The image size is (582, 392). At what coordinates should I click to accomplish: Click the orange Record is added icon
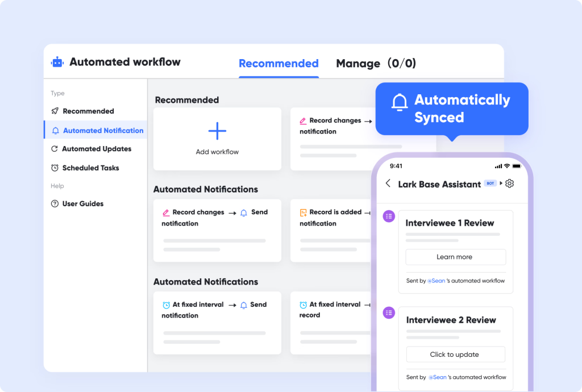tap(304, 212)
